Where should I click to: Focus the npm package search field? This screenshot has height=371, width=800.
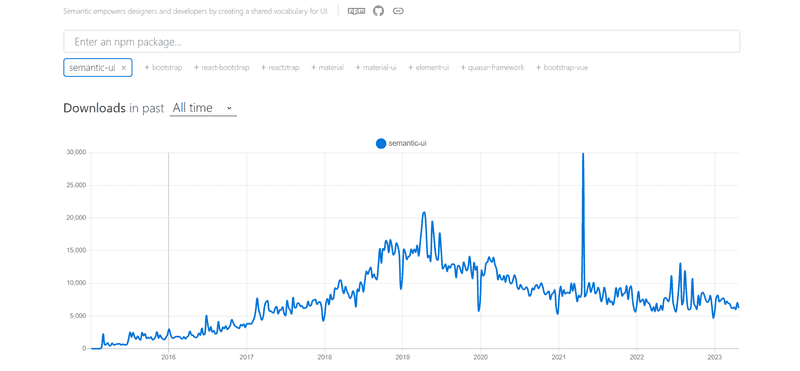402,41
